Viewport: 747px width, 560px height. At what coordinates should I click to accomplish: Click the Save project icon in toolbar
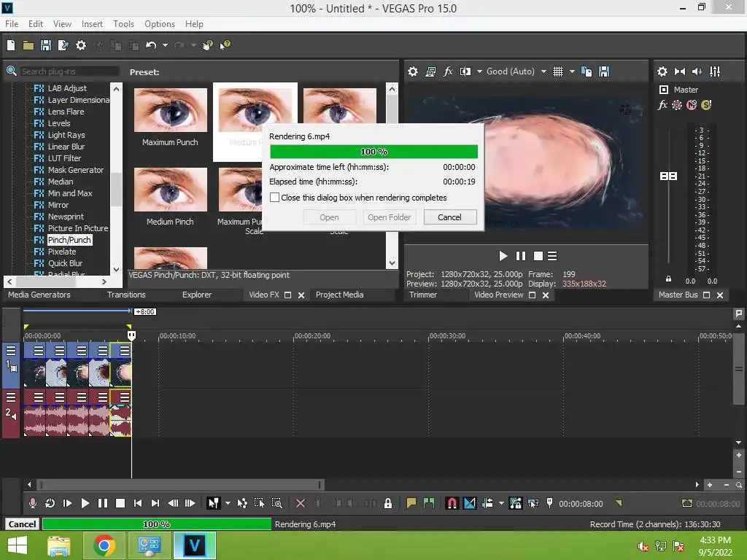(46, 45)
